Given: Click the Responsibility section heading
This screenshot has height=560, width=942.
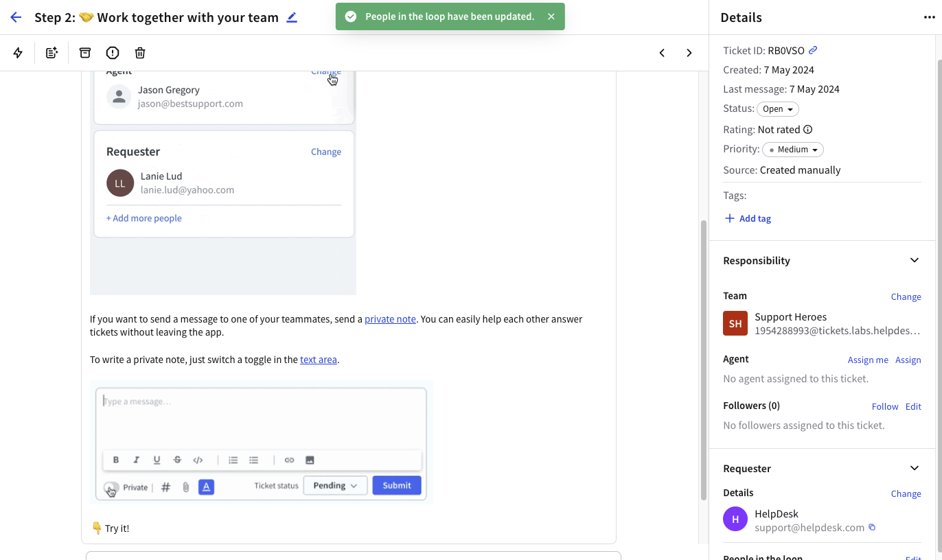Looking at the screenshot, I should [x=757, y=261].
